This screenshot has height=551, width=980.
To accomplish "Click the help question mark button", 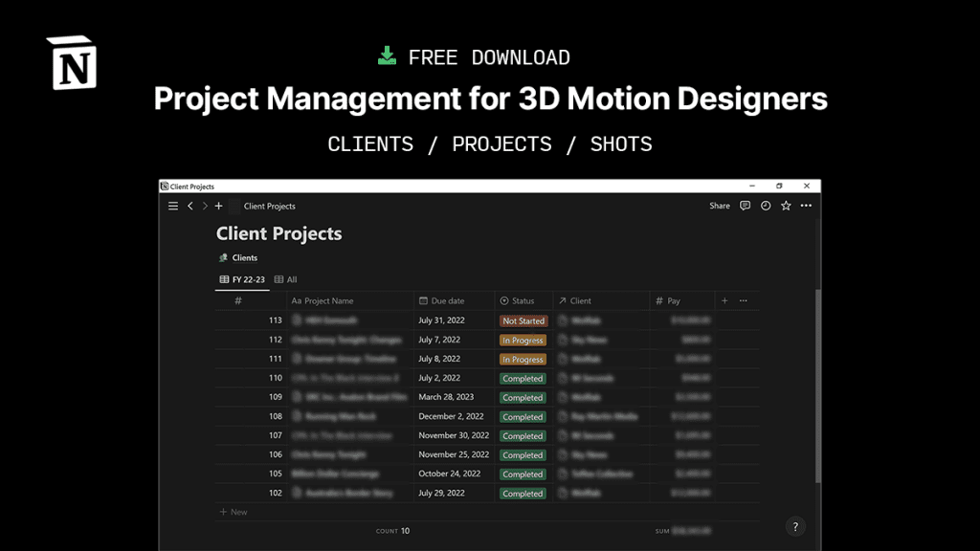I will tap(794, 527).
